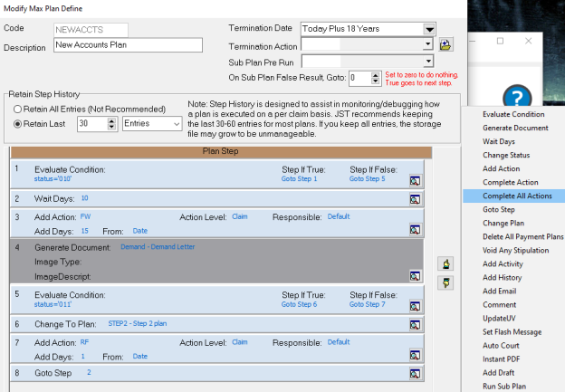Viewport: 565px width, 392px height.
Task: Click the icon beside Termination Action dropdown
Action: click(x=445, y=44)
